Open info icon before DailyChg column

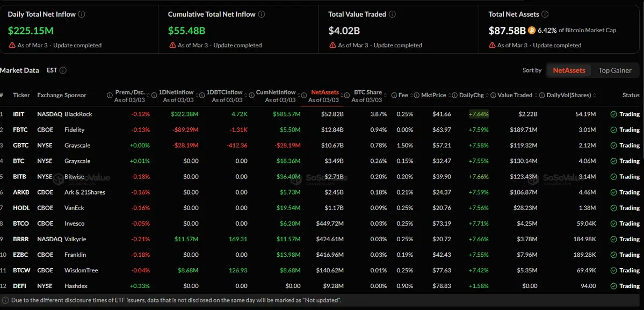click(x=454, y=95)
